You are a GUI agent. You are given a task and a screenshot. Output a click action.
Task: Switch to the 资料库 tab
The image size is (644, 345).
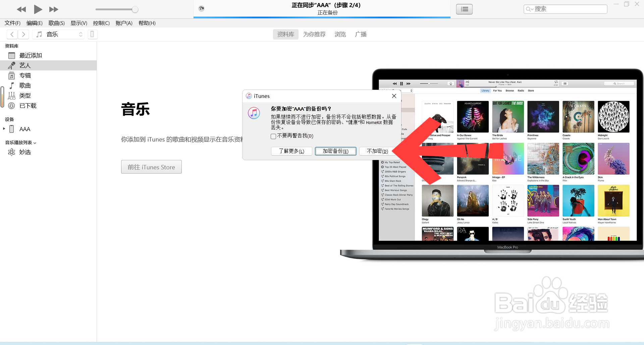click(286, 34)
